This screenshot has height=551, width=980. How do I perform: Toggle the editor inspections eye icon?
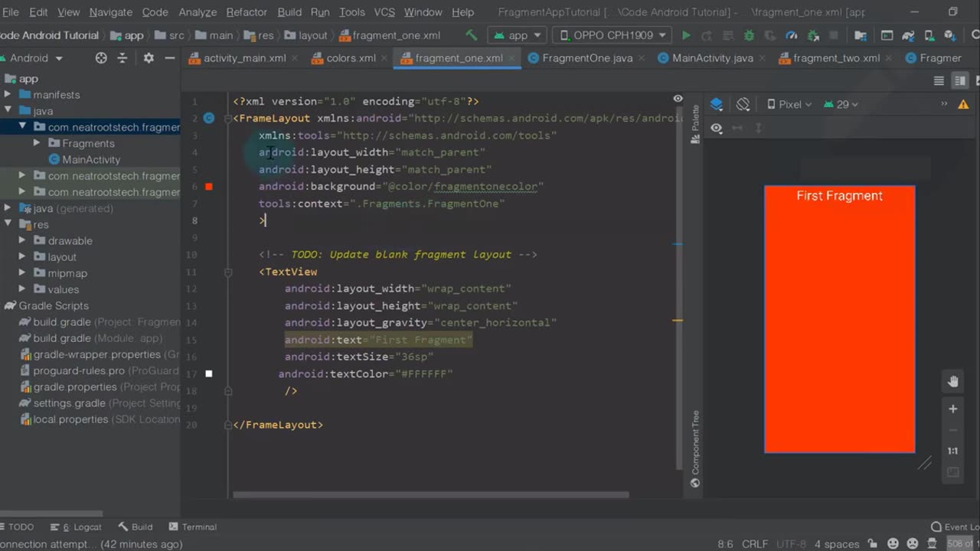[678, 99]
